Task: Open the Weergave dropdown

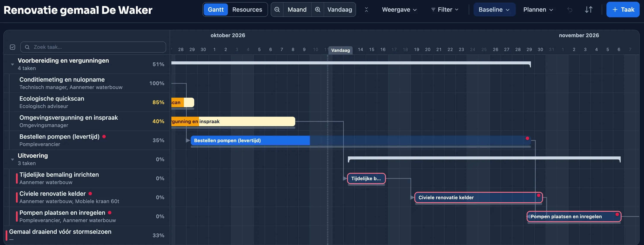Action: click(x=399, y=10)
